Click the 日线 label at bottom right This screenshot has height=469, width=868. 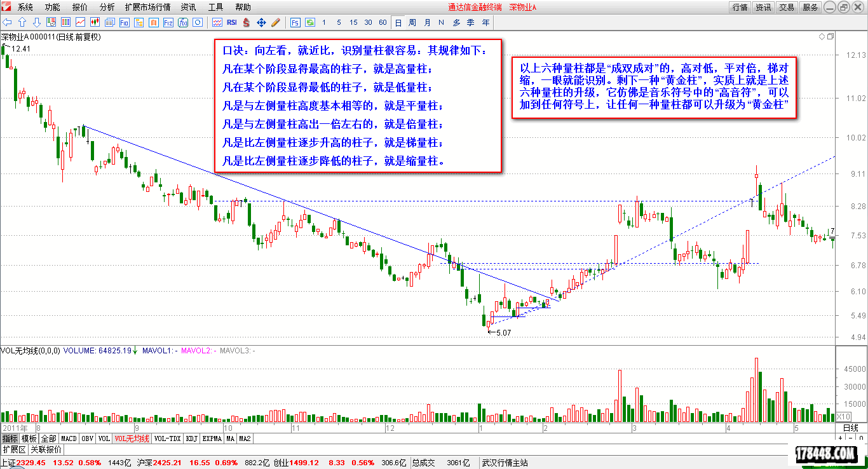[850, 428]
